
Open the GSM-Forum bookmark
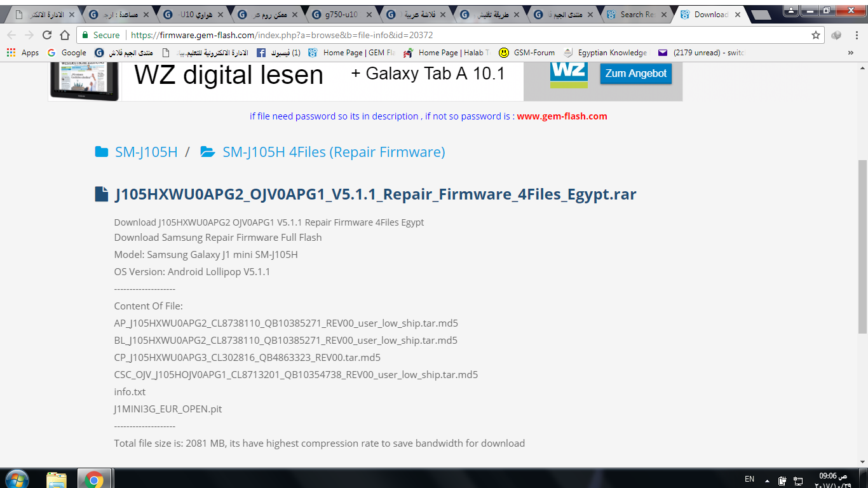coord(527,53)
